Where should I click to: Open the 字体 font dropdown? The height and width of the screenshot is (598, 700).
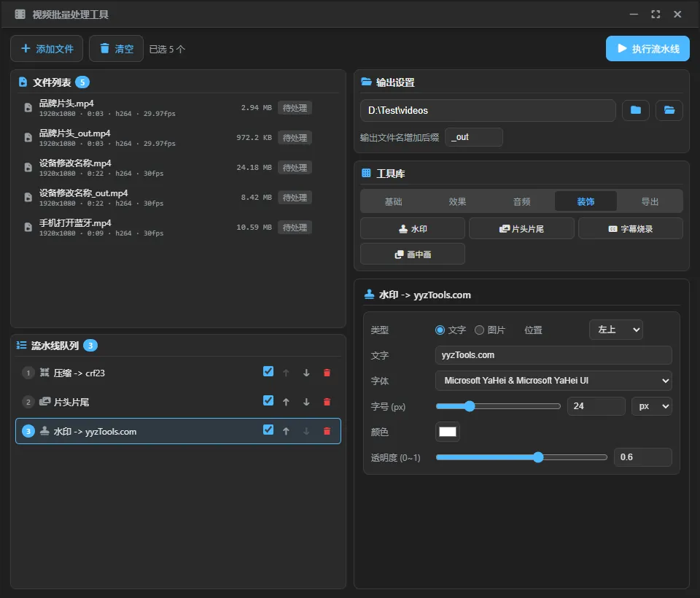pos(553,381)
